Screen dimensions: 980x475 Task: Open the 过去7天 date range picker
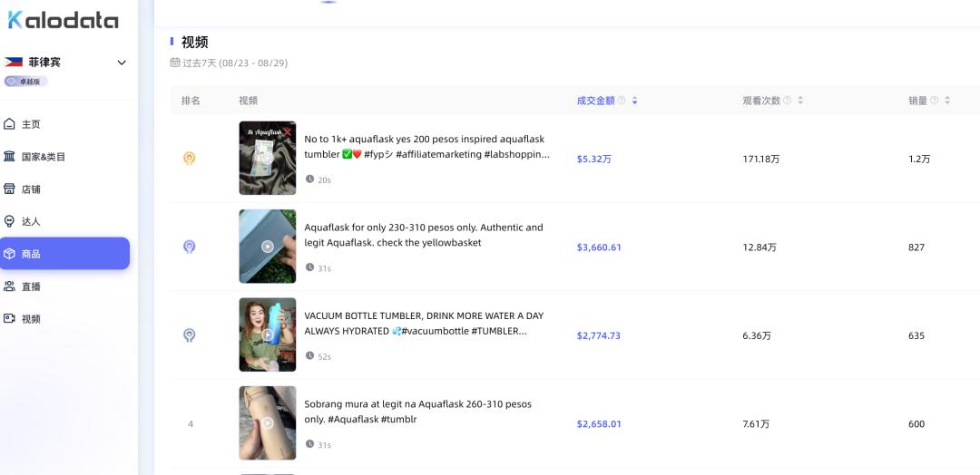point(235,63)
